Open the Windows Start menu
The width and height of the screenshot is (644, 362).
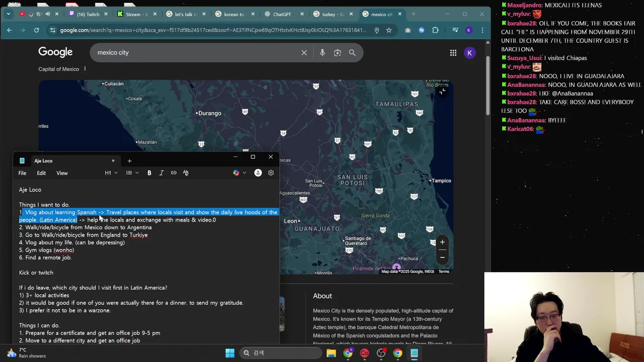pyautogui.click(x=230, y=353)
